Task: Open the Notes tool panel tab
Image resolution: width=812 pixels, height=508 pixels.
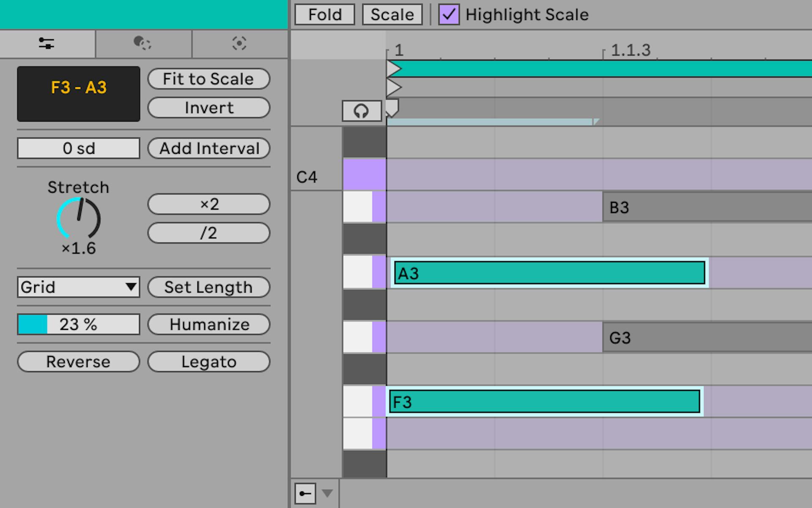Action: 47,44
